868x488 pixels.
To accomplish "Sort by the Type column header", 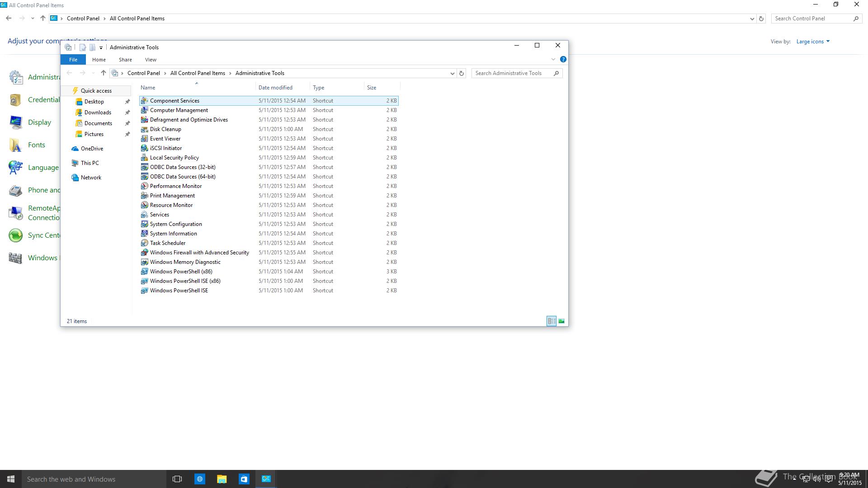I will pos(337,88).
